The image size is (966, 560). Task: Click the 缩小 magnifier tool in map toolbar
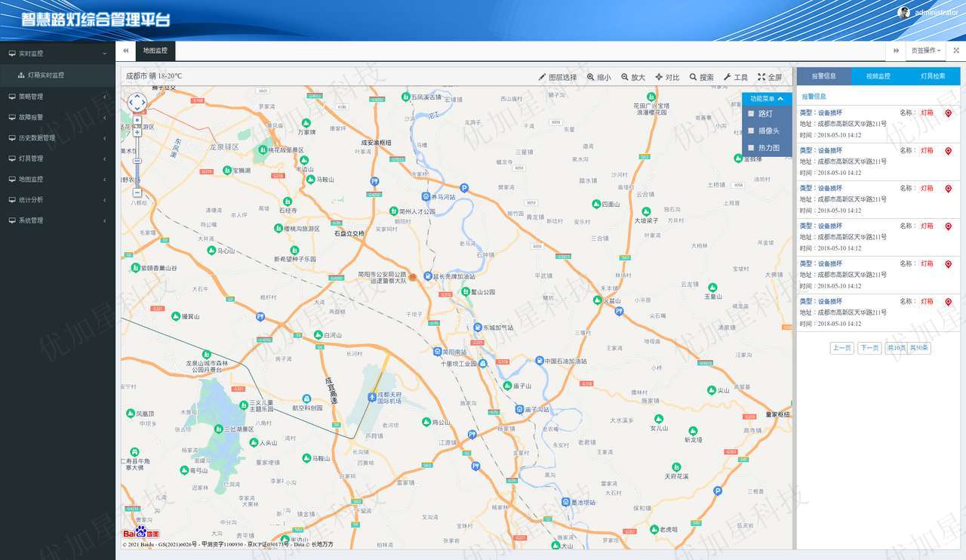coord(599,77)
